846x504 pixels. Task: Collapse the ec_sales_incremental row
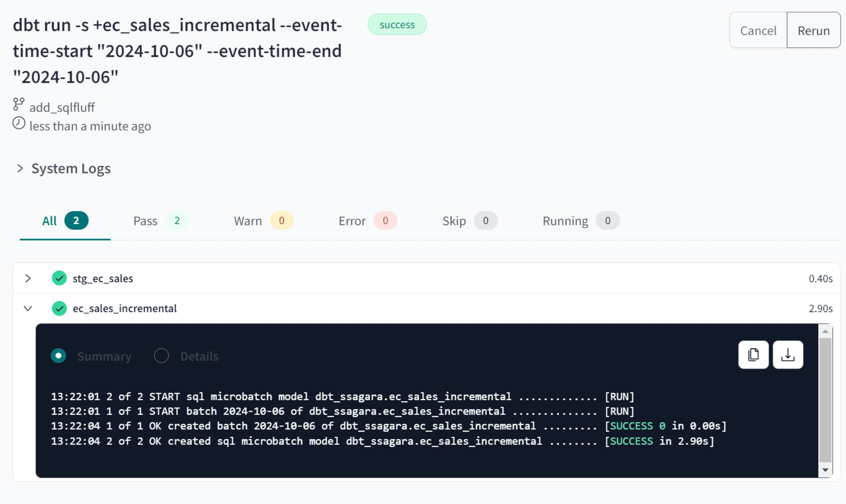[28, 308]
